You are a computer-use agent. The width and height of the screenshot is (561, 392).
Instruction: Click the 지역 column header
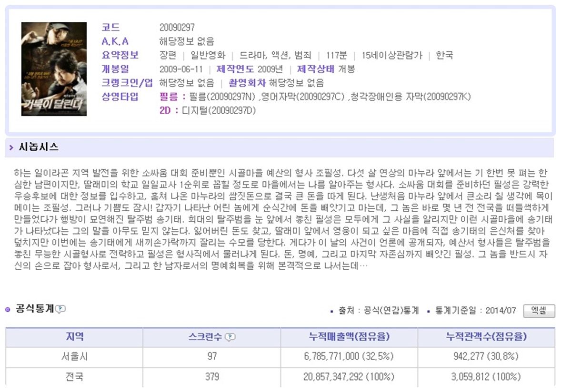tap(74, 337)
